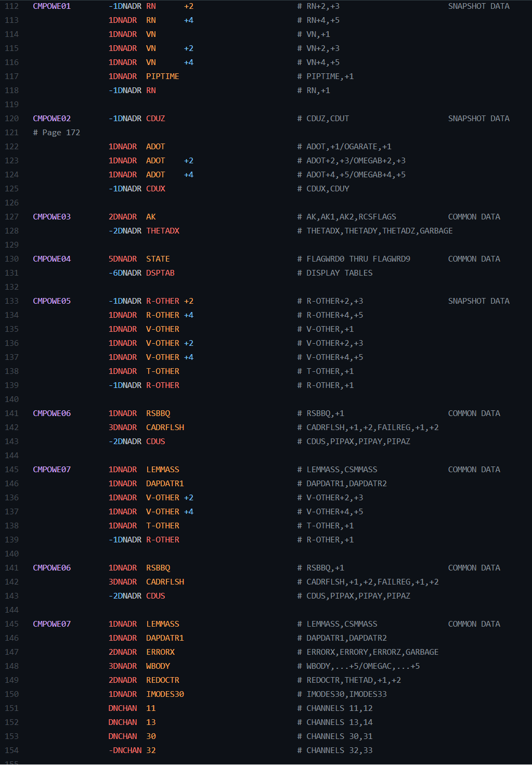Select the CMPOWE03 label
The height and width of the screenshot is (765, 532).
pos(51,217)
